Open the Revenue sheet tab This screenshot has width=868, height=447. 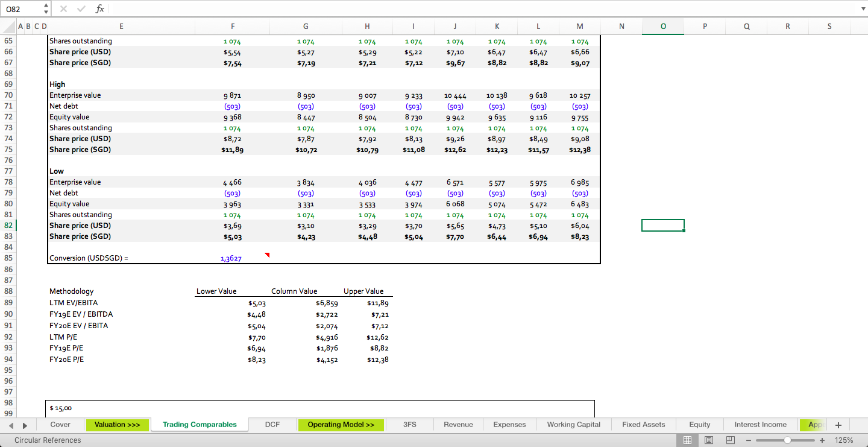(458, 425)
